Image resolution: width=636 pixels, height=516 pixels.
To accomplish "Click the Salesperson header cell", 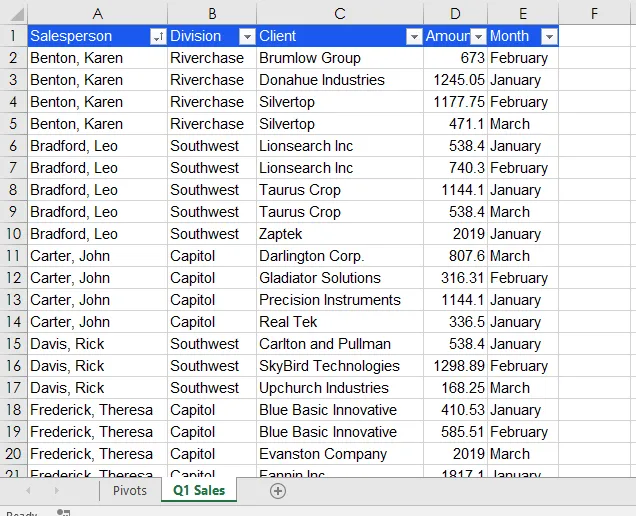I will (x=97, y=36).
